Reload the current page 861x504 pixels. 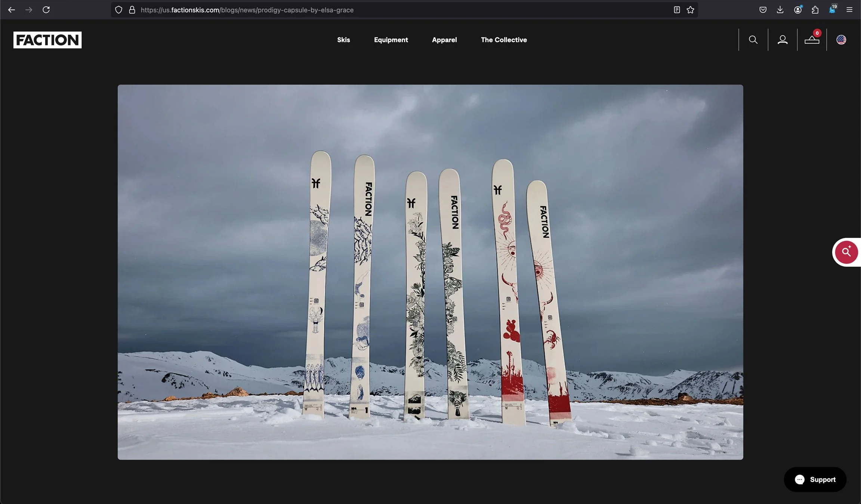[46, 10]
